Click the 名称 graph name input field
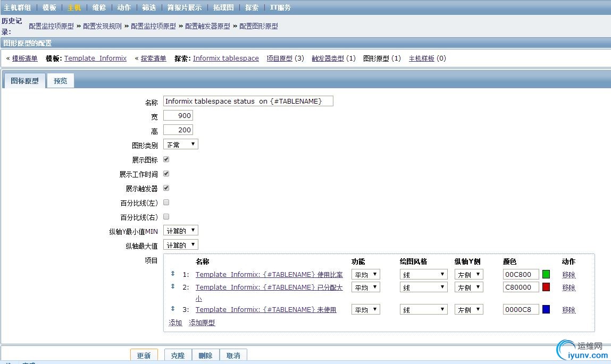This screenshot has height=364, width=611. 248,101
